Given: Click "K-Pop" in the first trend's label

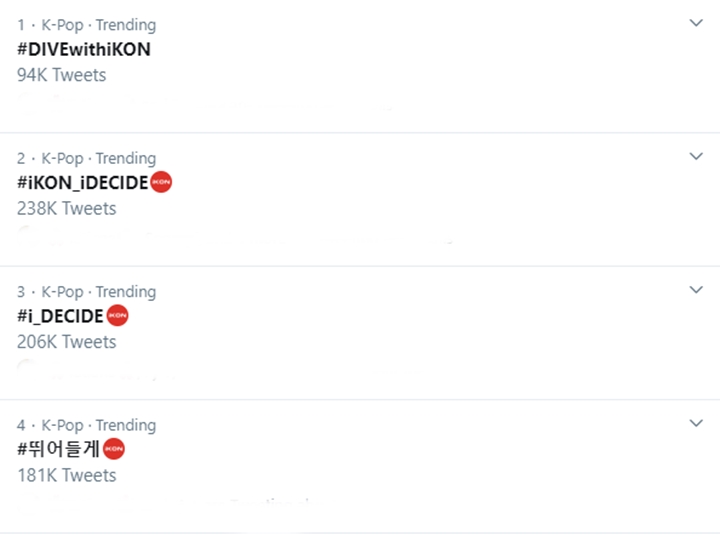Looking at the screenshot, I should pyautogui.click(x=62, y=24).
